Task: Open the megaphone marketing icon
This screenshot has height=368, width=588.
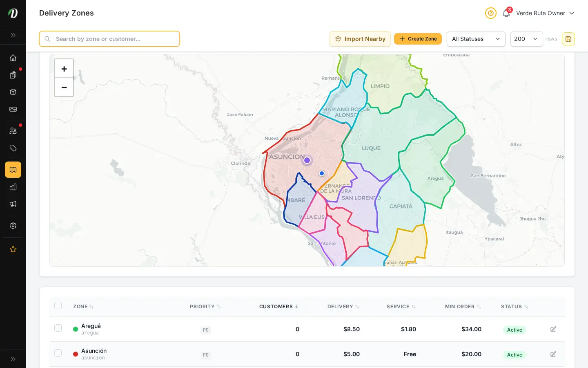Action: tap(13, 204)
